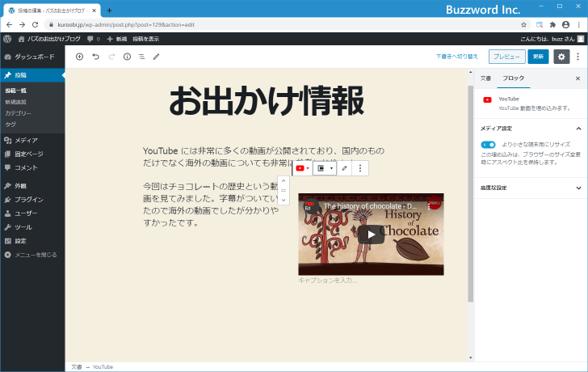The width and height of the screenshot is (588, 372).
Task: Click the 文書 breadcrumb at bottom
Action: (x=77, y=367)
